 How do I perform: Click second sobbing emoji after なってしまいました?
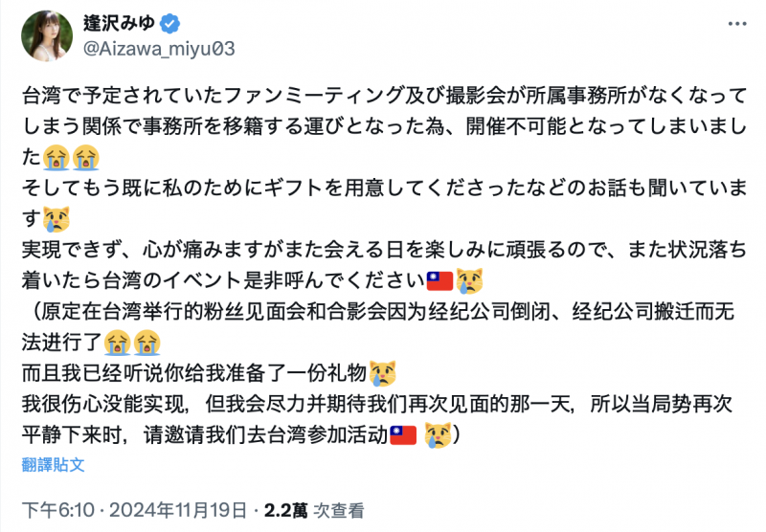click(85, 156)
